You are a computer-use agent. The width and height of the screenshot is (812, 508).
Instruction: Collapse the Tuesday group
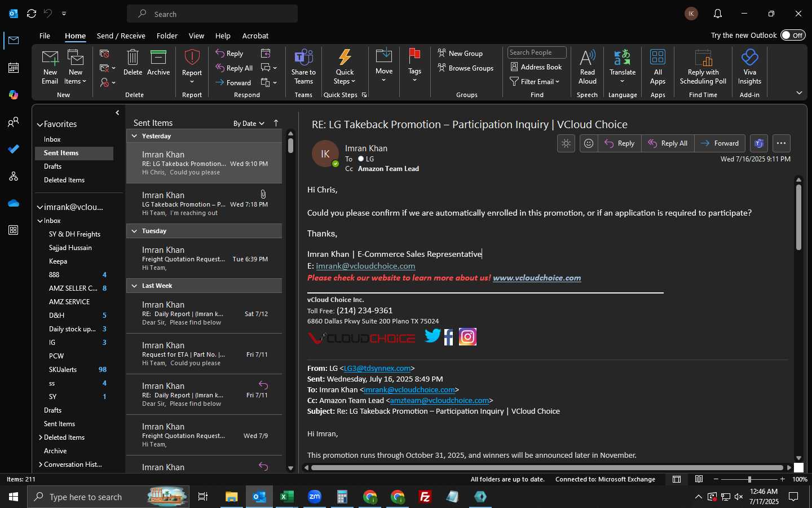coord(135,231)
